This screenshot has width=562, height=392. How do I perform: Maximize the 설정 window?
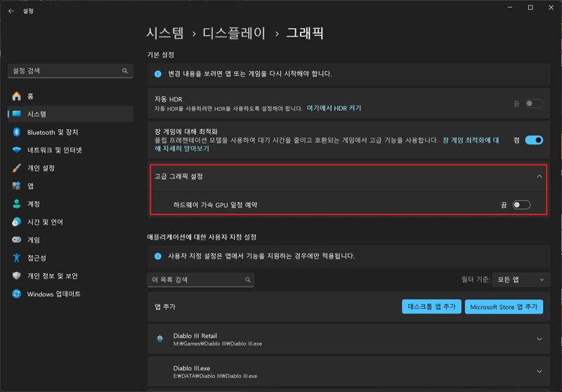click(x=530, y=7)
